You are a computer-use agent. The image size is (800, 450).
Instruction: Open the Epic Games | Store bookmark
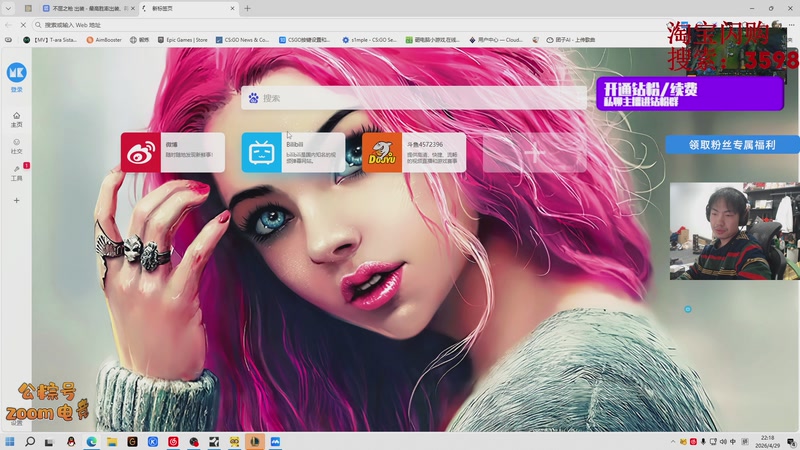(183, 39)
